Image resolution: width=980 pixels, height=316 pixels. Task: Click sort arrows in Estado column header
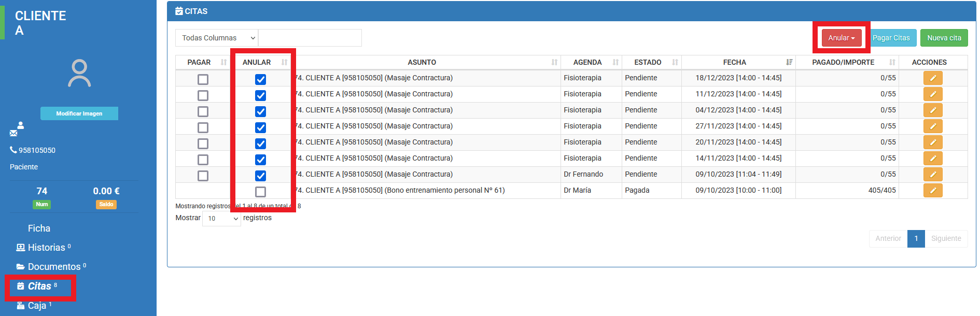pyautogui.click(x=675, y=62)
